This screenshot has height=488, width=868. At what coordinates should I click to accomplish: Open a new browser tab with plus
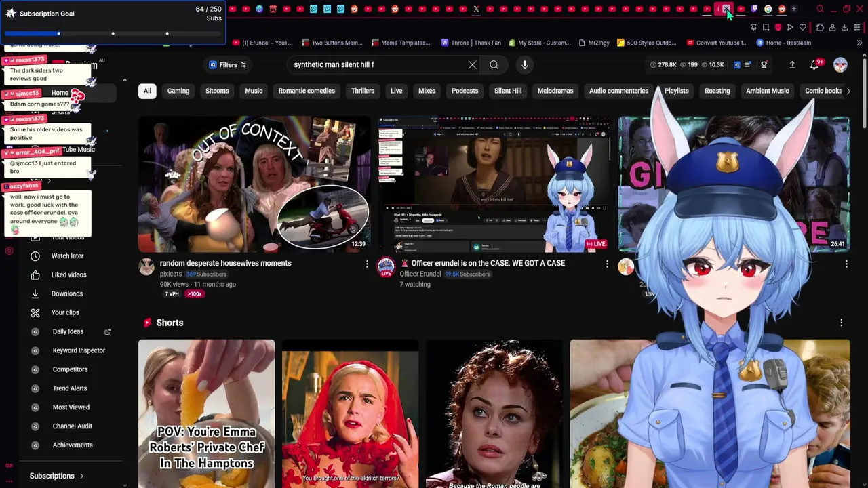(x=794, y=9)
